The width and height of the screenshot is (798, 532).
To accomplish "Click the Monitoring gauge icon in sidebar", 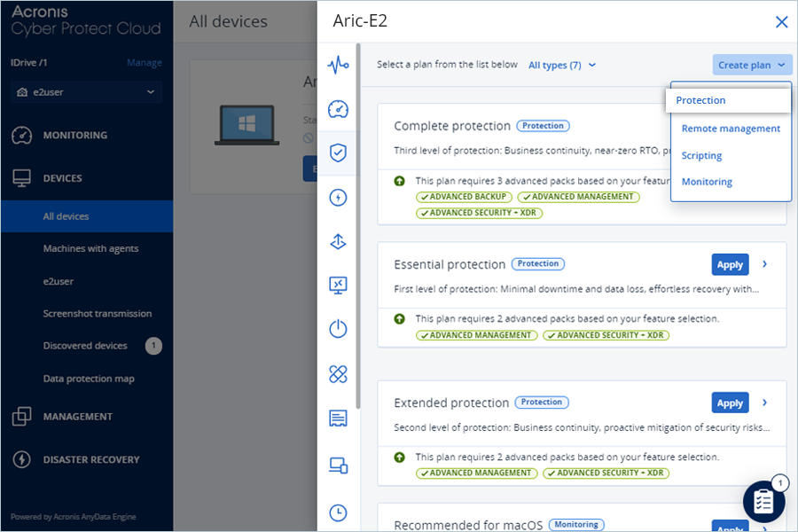I will click(x=21, y=136).
